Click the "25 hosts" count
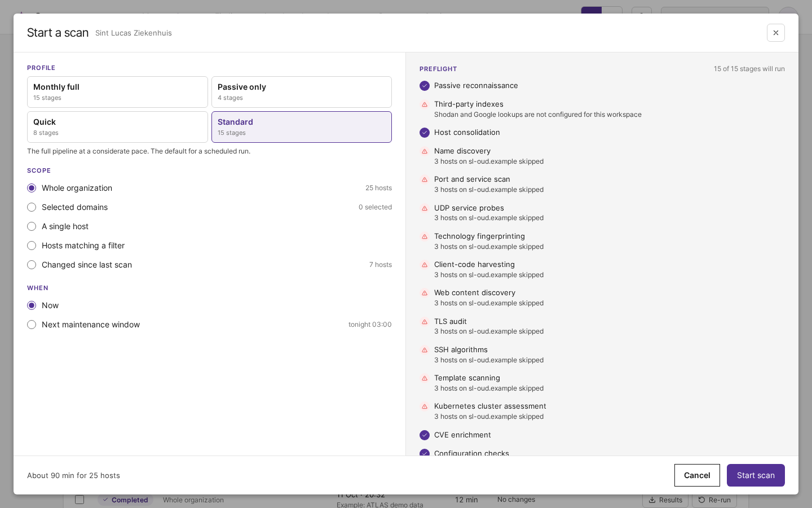Viewport: 812px width, 508px height. (378, 188)
